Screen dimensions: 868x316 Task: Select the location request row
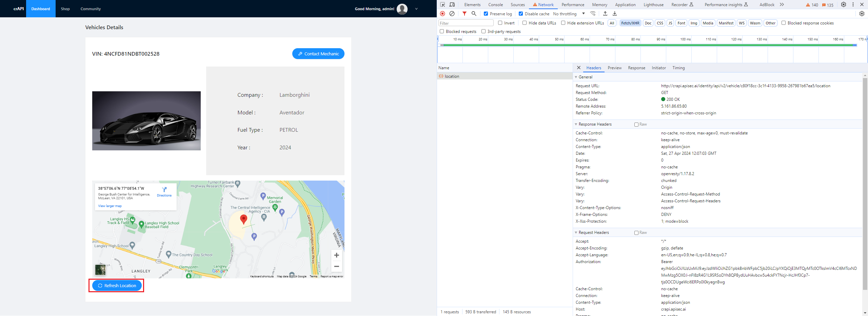pyautogui.click(x=505, y=76)
